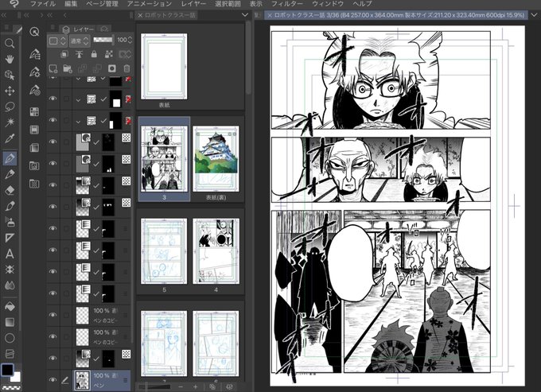This screenshot has width=541, height=392.
Task: Click the New layer folder icon
Action: pyautogui.click(x=68, y=68)
